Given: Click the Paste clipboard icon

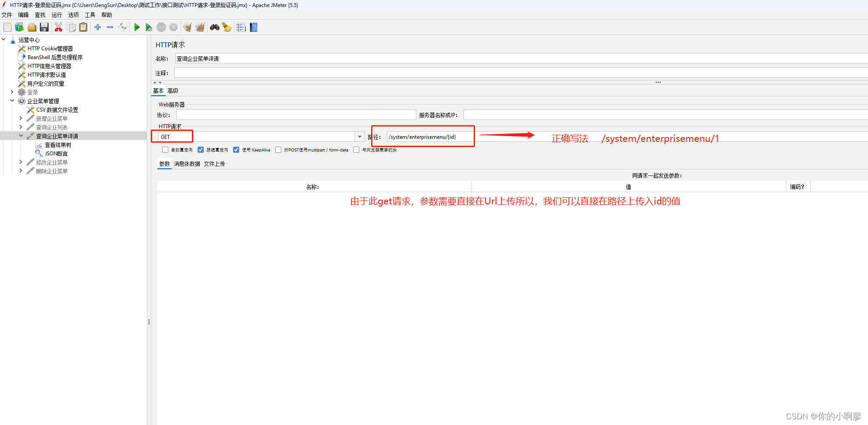Looking at the screenshot, I should coord(83,27).
